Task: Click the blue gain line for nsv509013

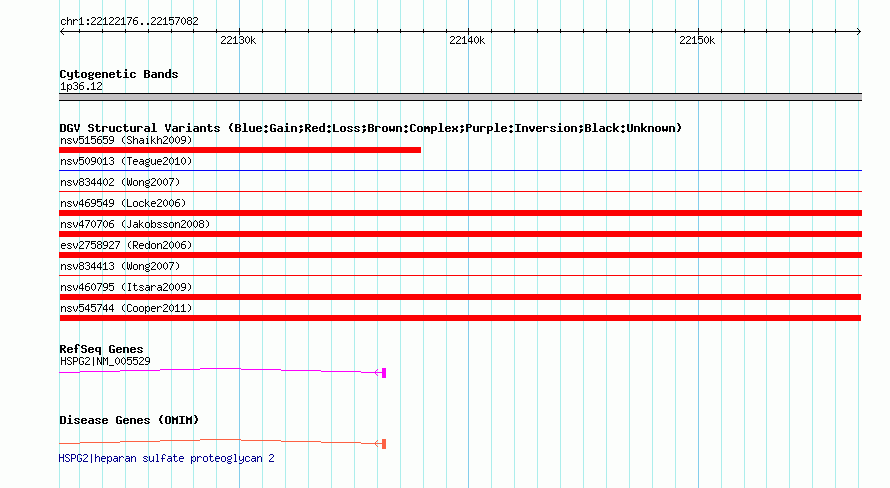Action: click(460, 170)
